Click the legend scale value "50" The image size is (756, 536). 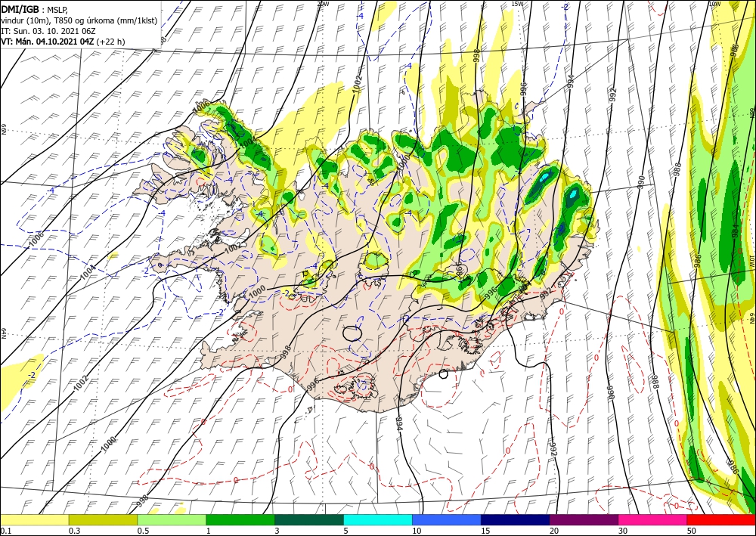tap(691, 531)
